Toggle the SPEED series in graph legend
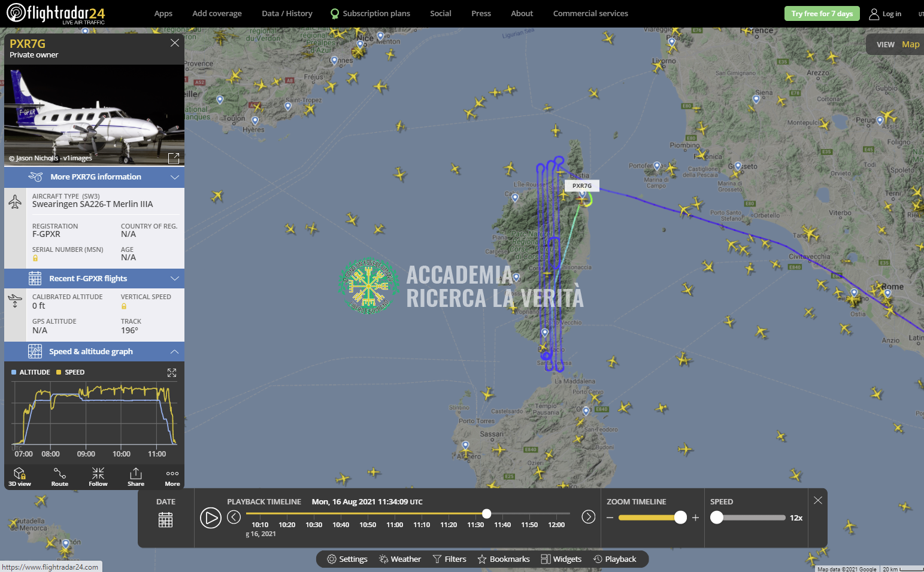The width and height of the screenshot is (924, 572). pyautogui.click(x=71, y=372)
